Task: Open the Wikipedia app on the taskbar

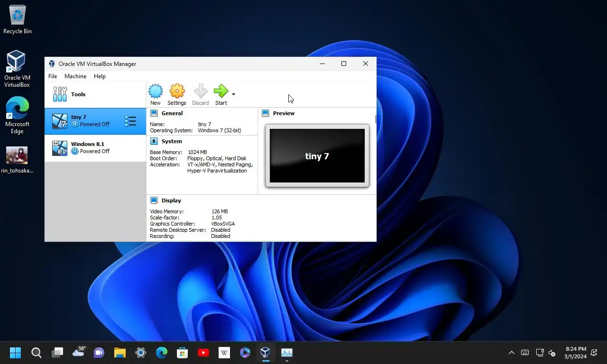Action: (224, 353)
